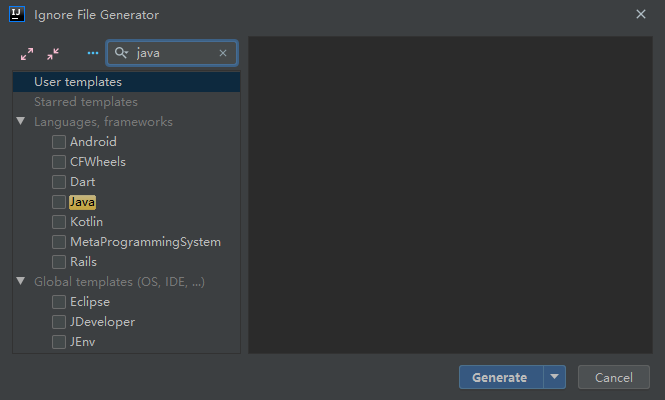Close the Ignore File Generator dialog

(x=640, y=14)
